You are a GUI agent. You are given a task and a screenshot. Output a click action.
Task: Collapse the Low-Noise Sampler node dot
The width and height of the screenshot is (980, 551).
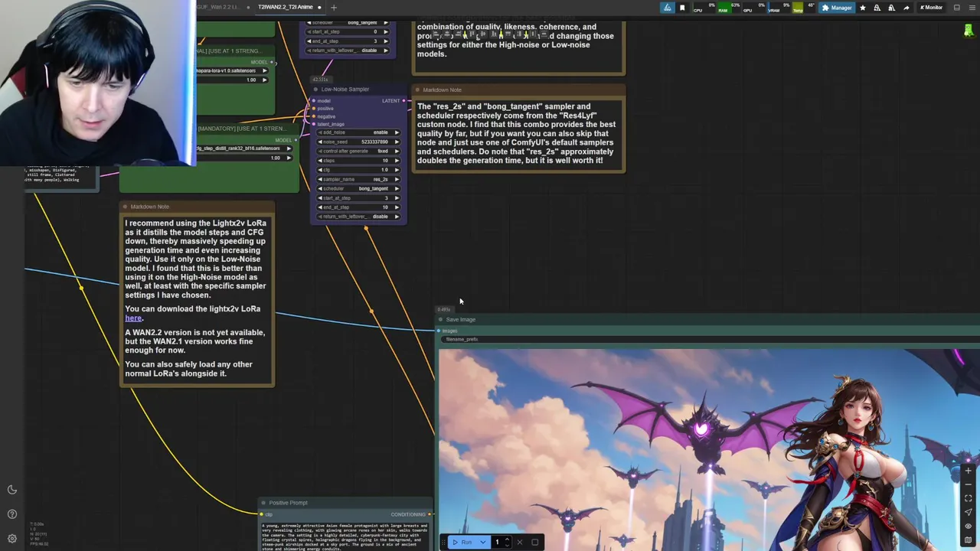click(x=315, y=90)
